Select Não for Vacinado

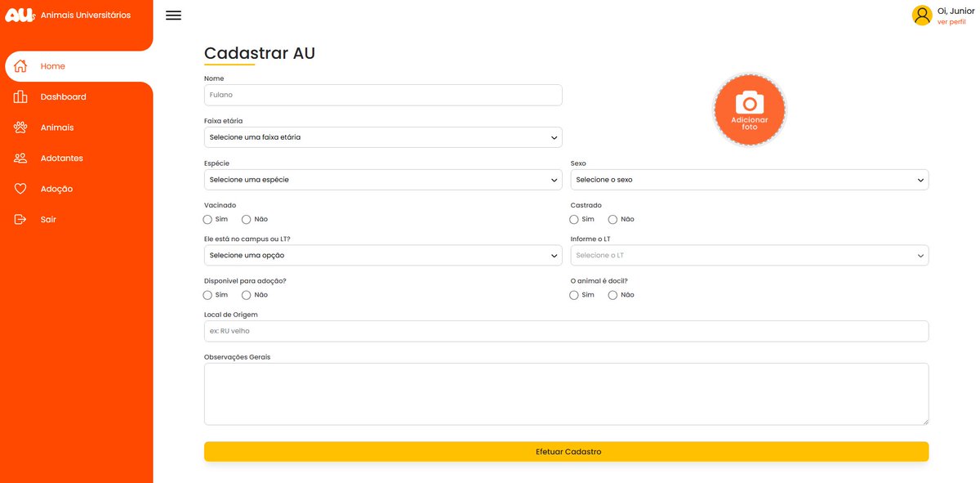(247, 219)
